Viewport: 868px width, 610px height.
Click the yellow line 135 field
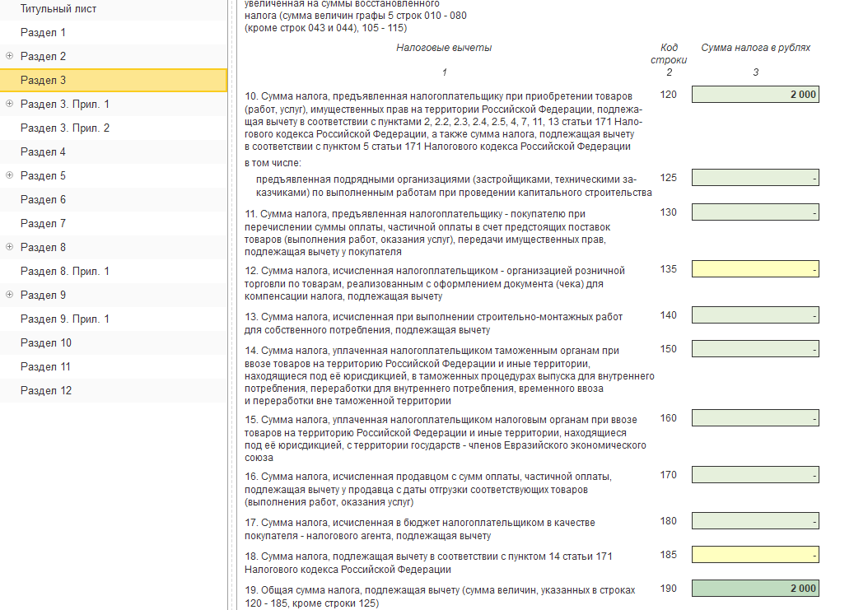(755, 269)
